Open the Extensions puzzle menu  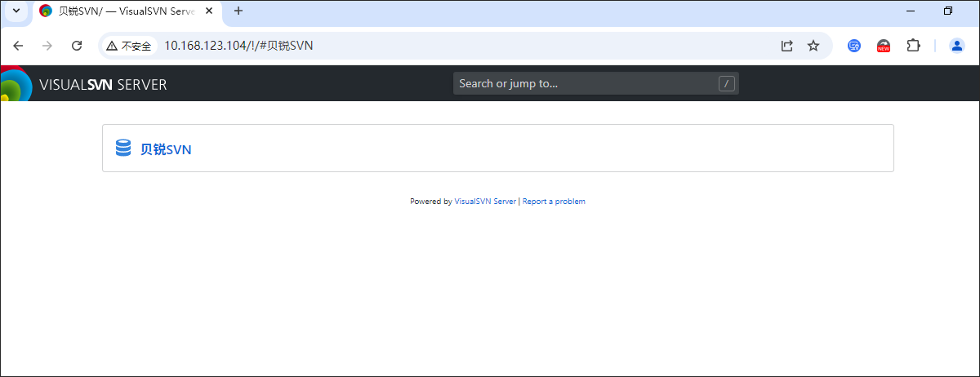(x=914, y=46)
